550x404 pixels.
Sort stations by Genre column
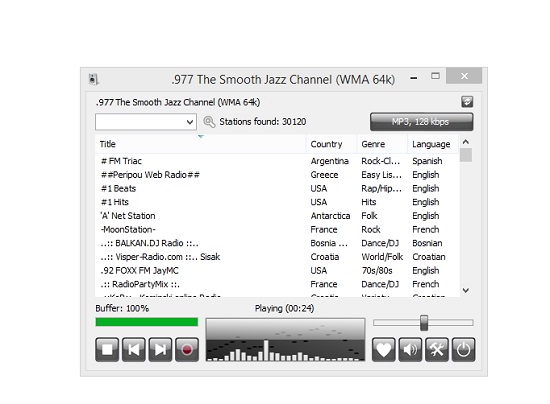[382, 144]
